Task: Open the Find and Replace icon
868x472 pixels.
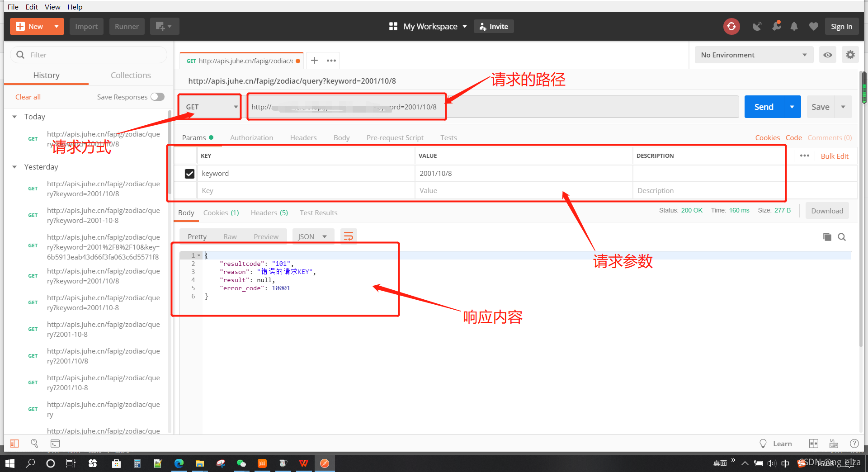Action: (x=34, y=444)
